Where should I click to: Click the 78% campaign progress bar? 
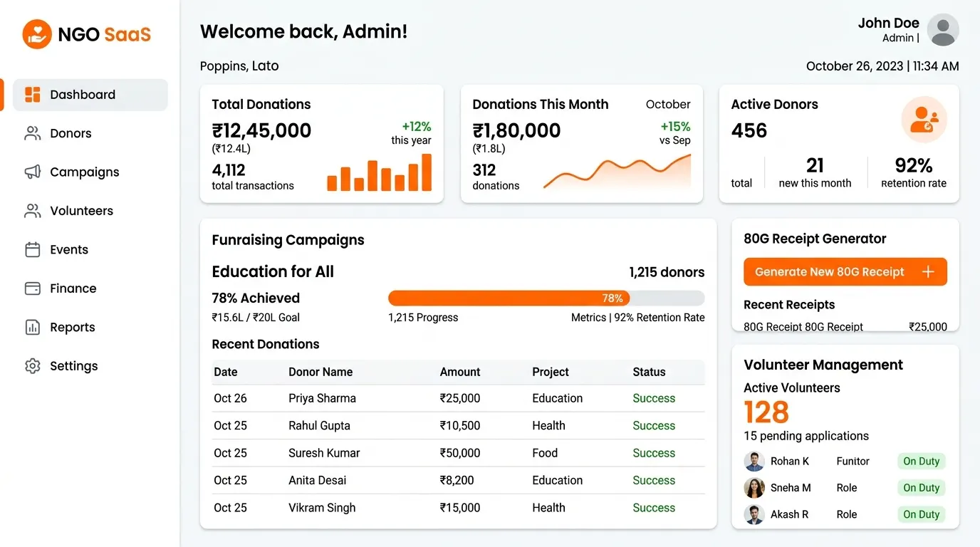pyautogui.click(x=546, y=298)
